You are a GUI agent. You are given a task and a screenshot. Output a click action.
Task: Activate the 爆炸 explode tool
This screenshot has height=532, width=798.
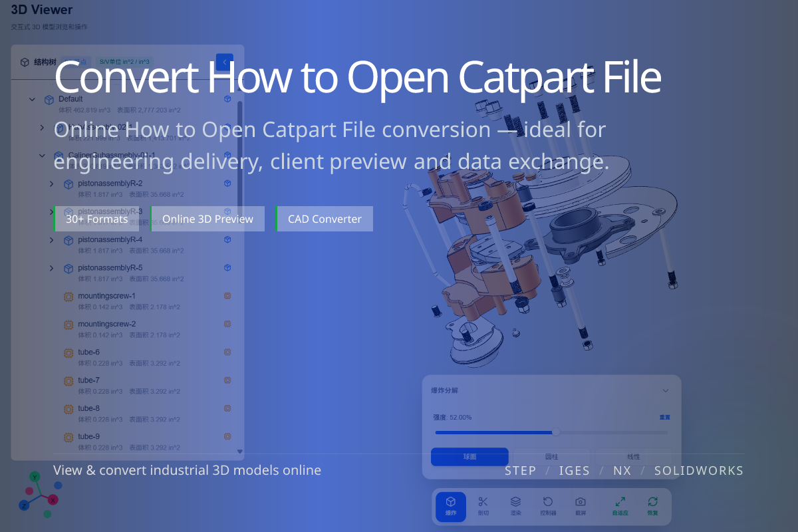tap(451, 506)
